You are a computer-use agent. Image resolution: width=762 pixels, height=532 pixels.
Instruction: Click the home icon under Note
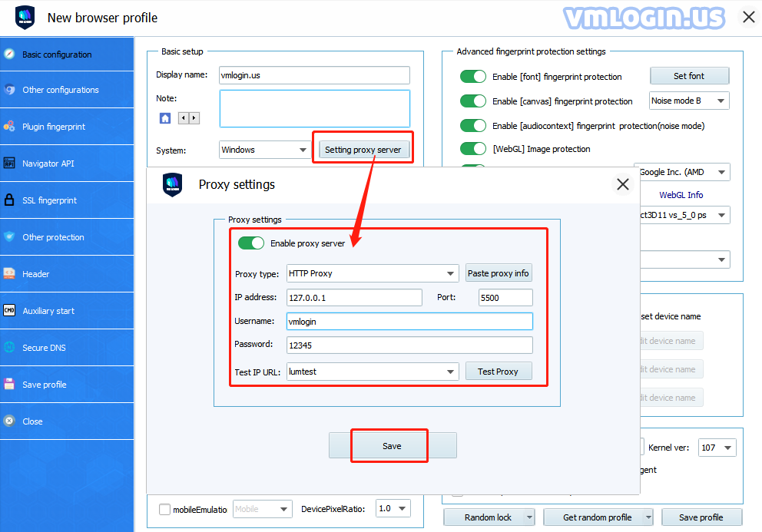point(165,118)
